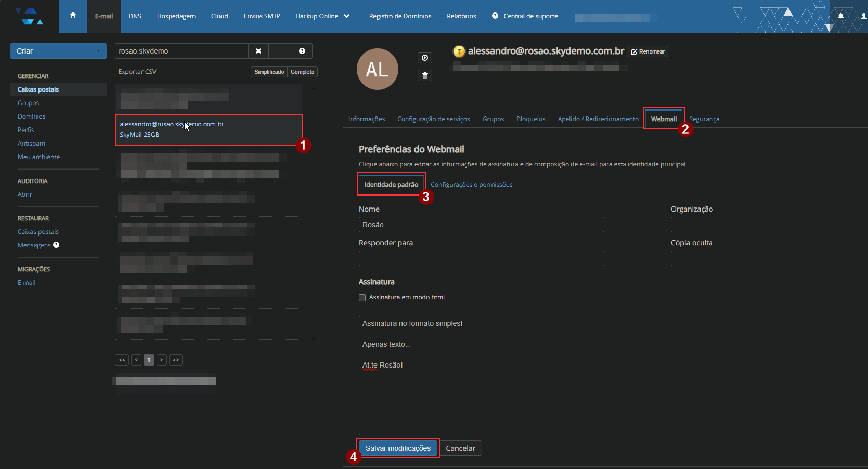Click the trash icon to delete mailbox

pos(425,76)
